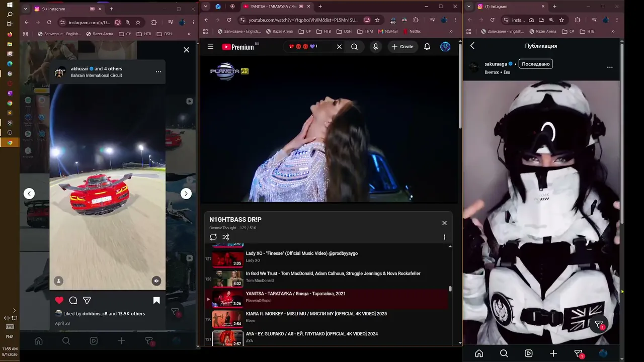Open the YouTube account avatar menu
Viewport: 644px width, 362px height.
tap(445, 47)
